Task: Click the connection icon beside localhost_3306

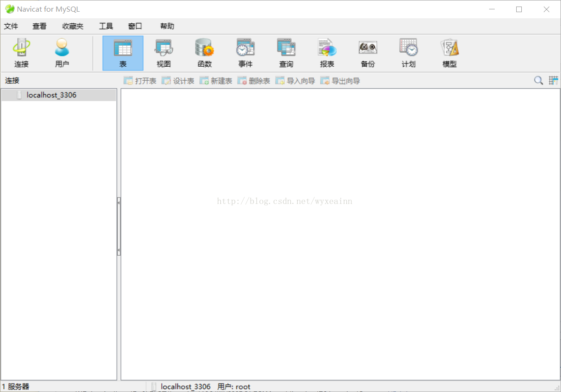Action: coord(19,95)
